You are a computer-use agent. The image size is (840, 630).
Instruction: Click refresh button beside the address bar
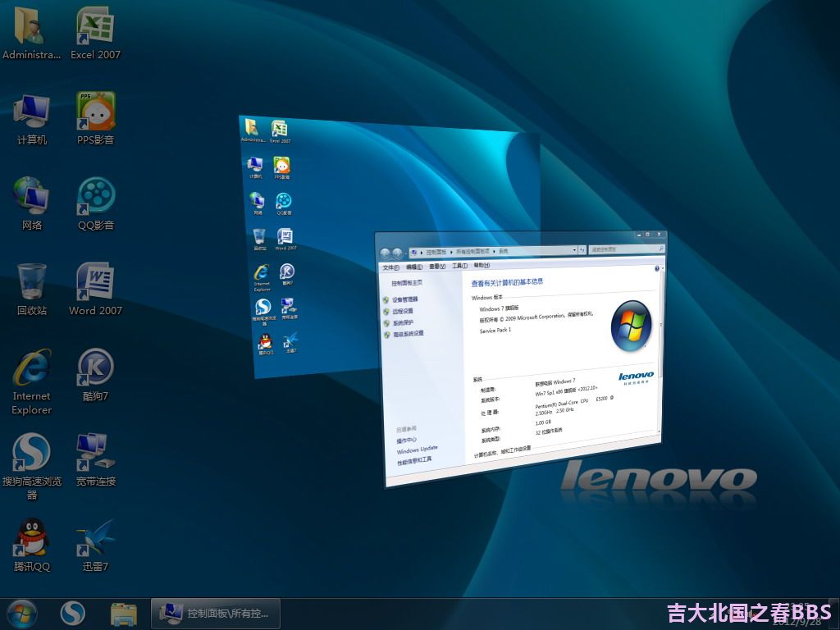[x=582, y=250]
